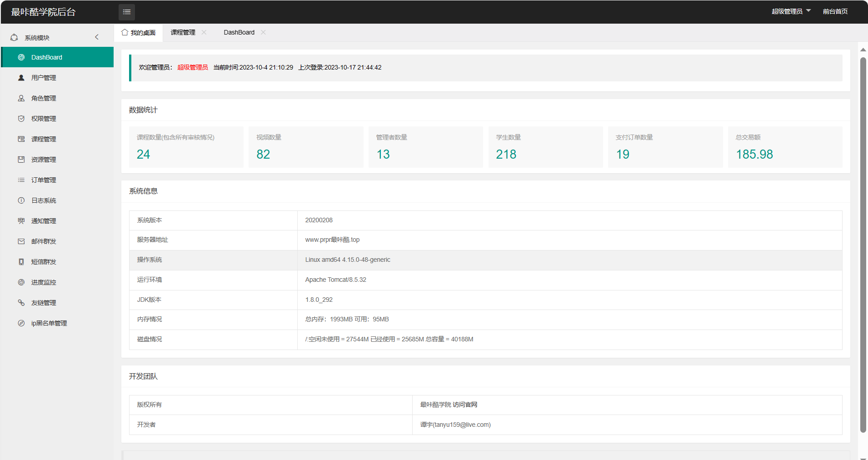This screenshot has width=868, height=460.
Task: Open 短信群发 menu item
Action: tap(57, 262)
